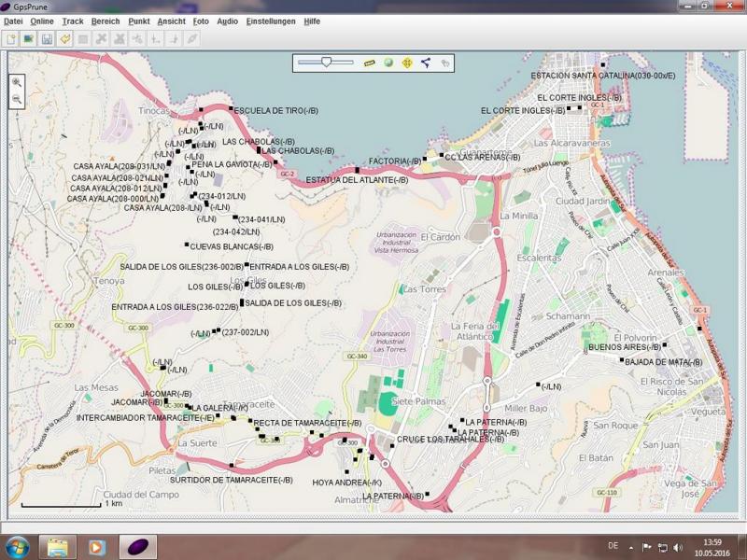Click the map transparency slider
Image resolution: width=747 pixels, height=560 pixels.
(x=326, y=63)
